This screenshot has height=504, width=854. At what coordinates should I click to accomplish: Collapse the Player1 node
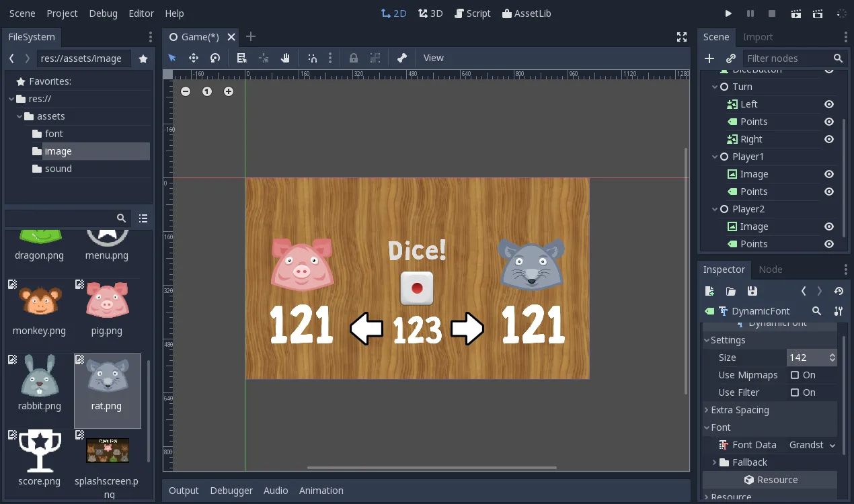[x=715, y=157]
